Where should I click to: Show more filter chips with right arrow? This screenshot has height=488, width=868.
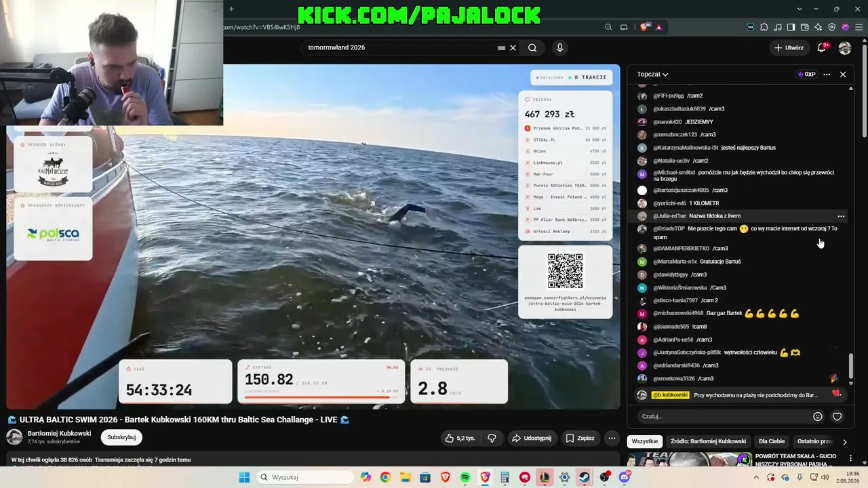click(844, 441)
